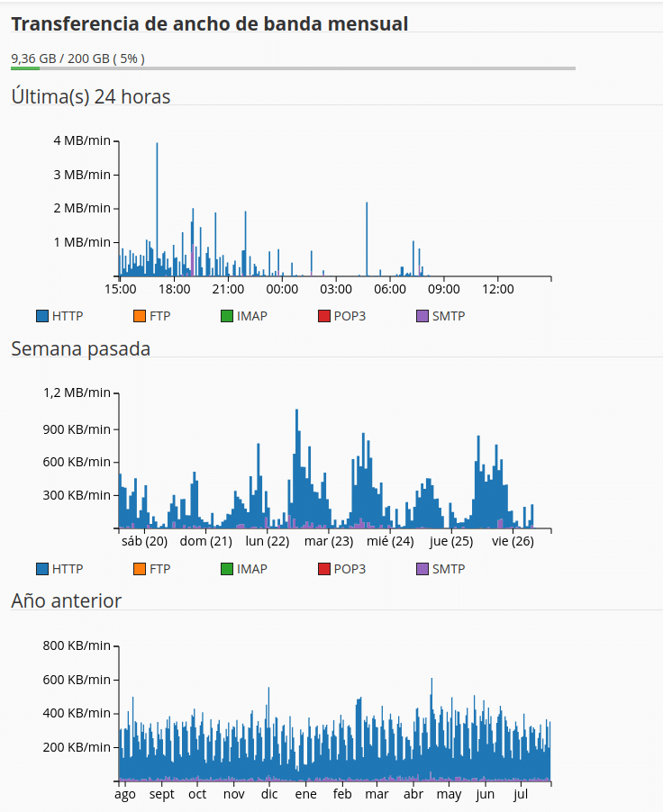Screen dimensions: 663x812
Task: Click the 00:00 label on the 24-hour axis
Action: click(x=282, y=289)
